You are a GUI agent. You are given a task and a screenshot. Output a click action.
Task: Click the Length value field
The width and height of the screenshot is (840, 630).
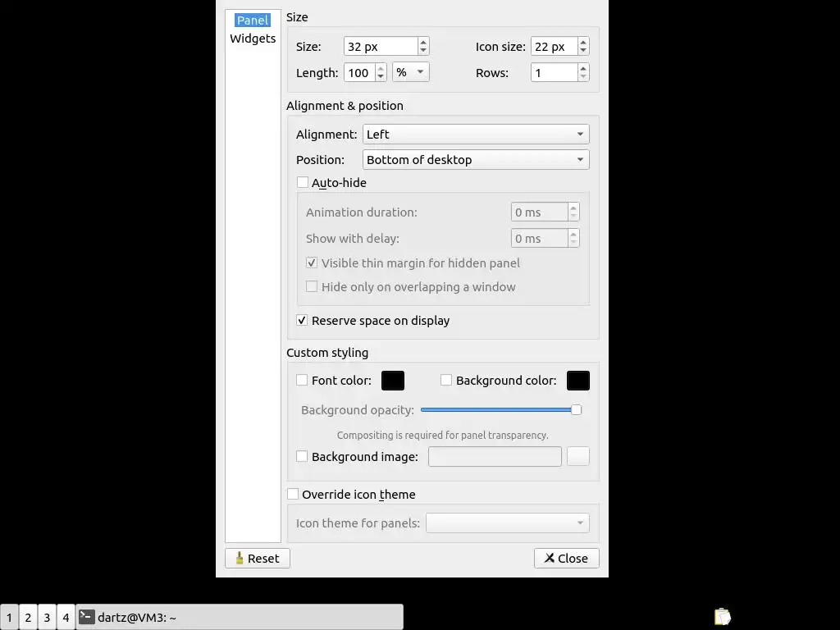pos(359,72)
